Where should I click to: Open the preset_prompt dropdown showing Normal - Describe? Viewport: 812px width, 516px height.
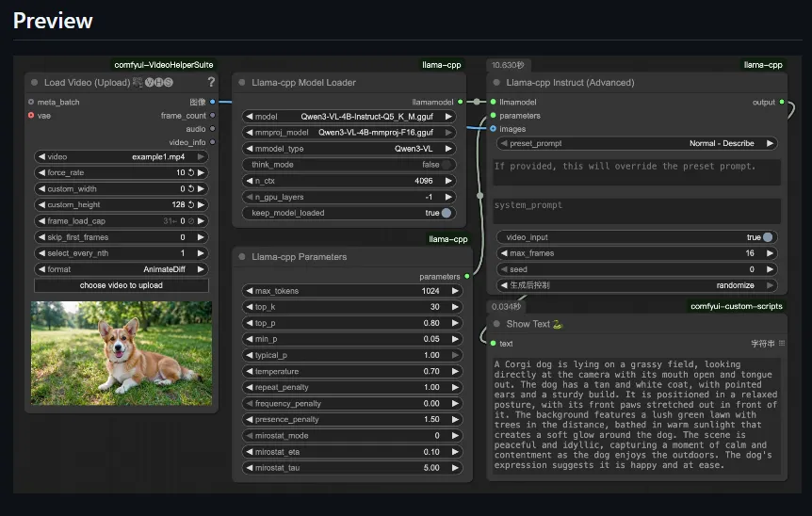click(637, 143)
